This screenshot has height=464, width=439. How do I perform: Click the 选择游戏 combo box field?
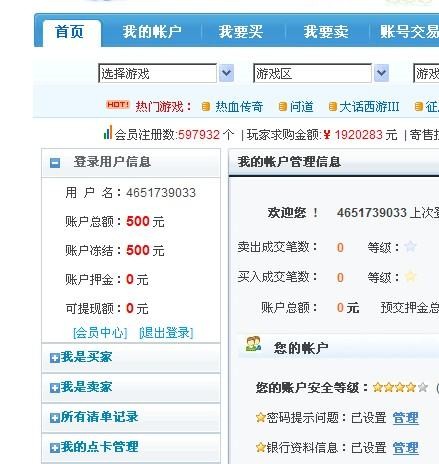click(157, 73)
